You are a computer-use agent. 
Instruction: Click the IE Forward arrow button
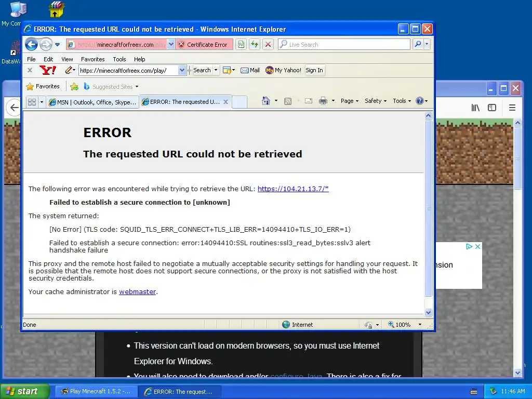[x=46, y=45]
